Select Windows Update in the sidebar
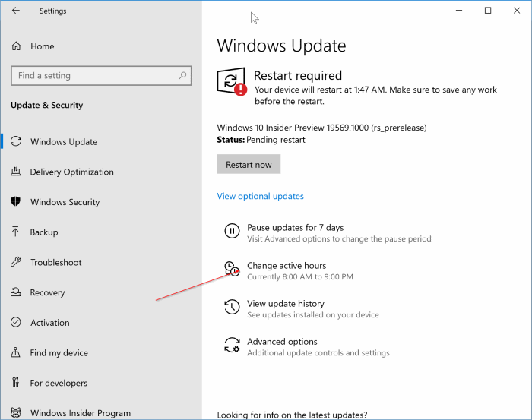Viewport: 532px width, 420px height. tap(64, 142)
